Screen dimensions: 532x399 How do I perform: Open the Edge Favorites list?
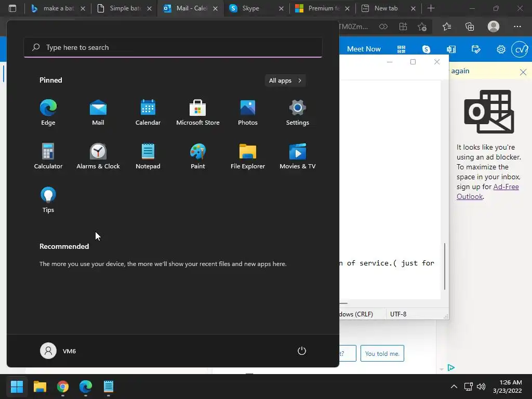click(447, 26)
